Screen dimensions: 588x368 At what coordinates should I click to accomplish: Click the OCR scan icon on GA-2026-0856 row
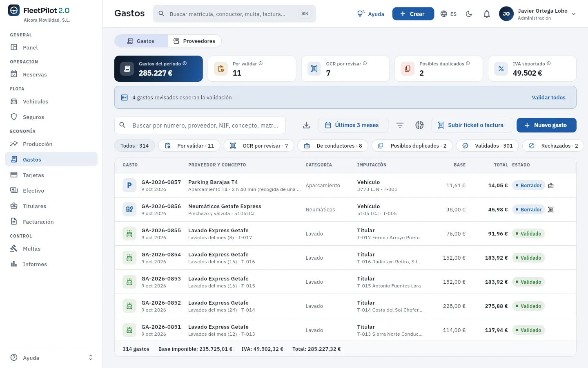click(551, 210)
